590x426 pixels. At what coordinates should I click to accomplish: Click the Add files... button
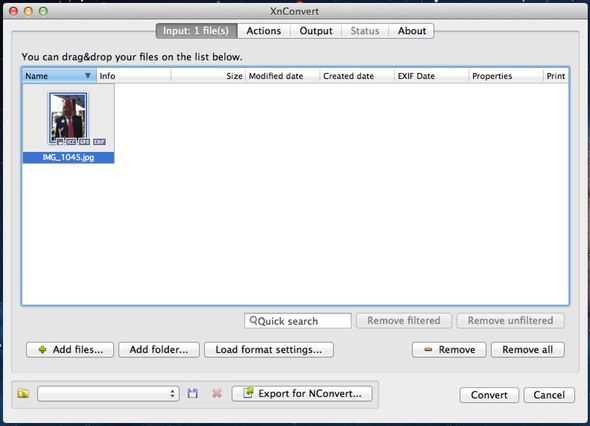coord(70,350)
